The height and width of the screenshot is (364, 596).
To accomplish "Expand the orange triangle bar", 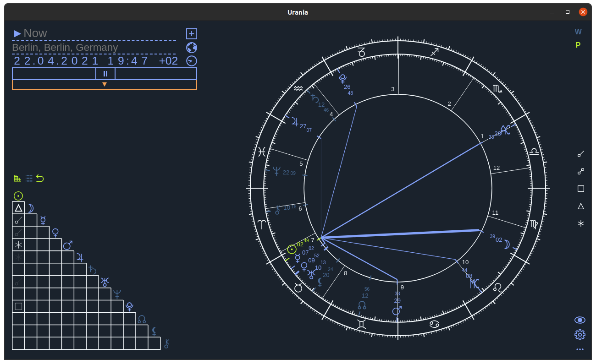I will [105, 85].
